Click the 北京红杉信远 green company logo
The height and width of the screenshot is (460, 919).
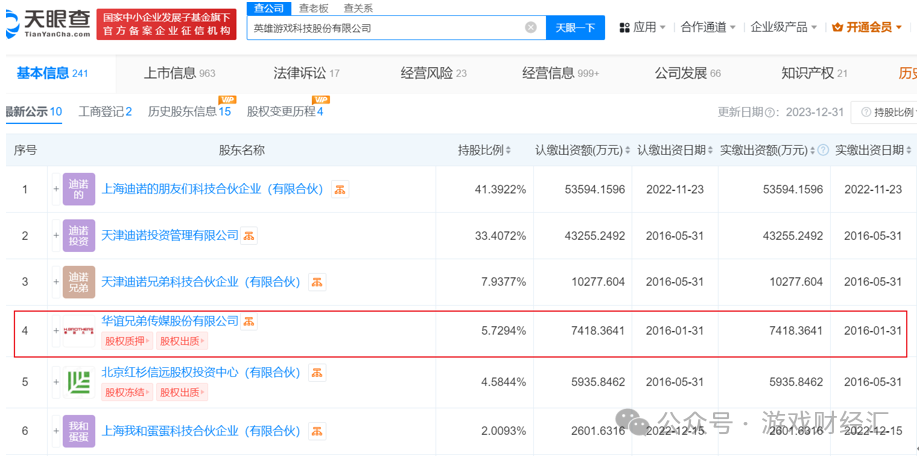[79, 383]
